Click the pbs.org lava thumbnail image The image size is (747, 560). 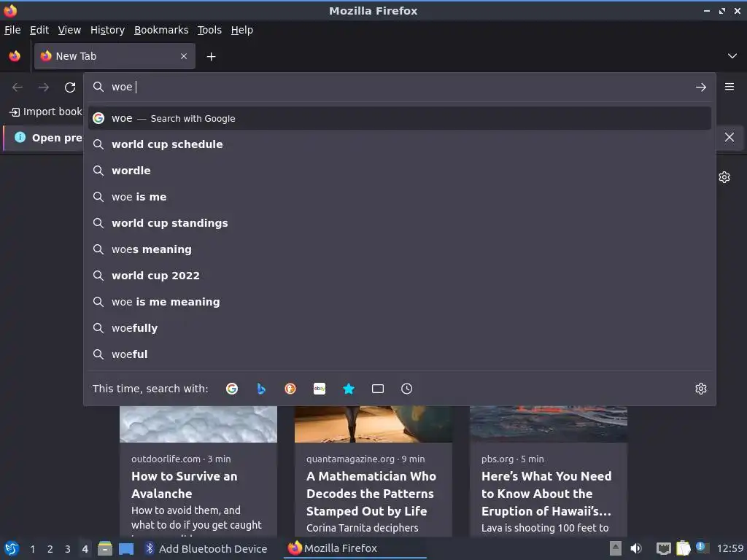(x=549, y=424)
